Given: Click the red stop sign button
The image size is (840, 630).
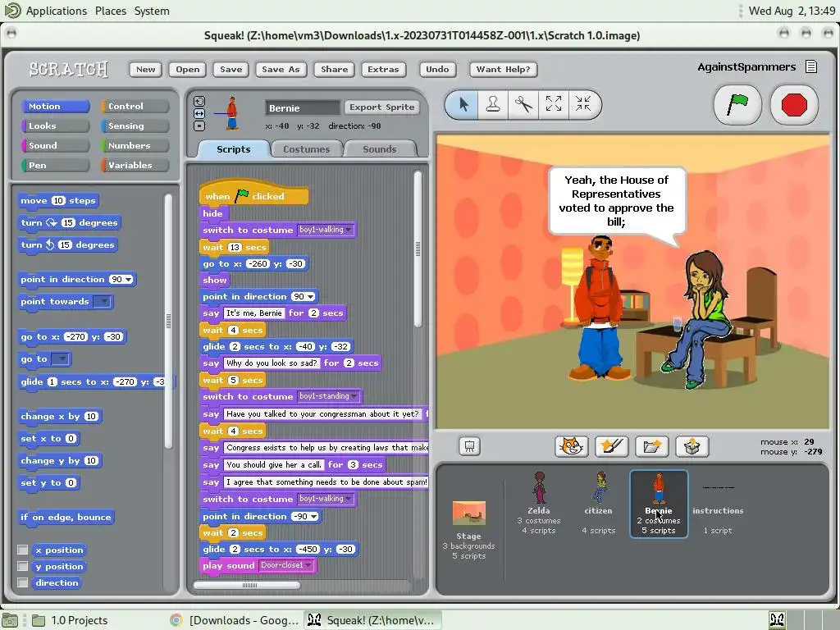Looking at the screenshot, I should point(794,104).
